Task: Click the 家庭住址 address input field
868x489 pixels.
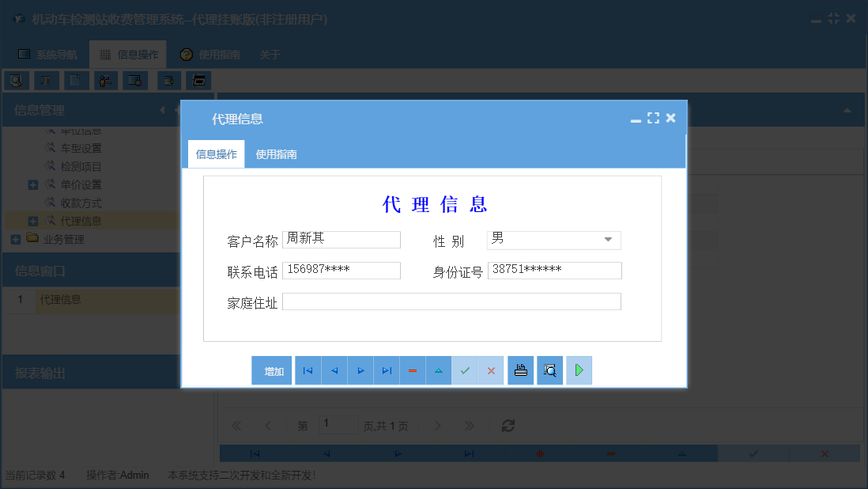Action: (451, 301)
